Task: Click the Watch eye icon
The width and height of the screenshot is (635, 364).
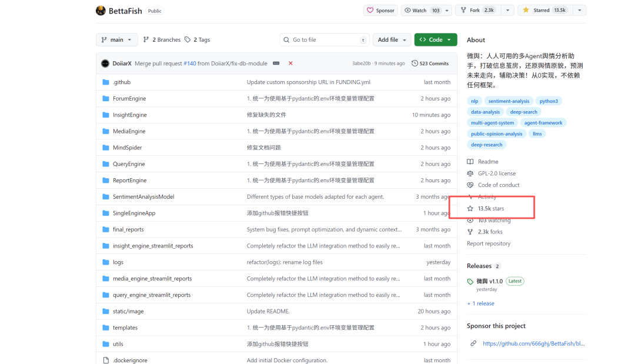Action: [408, 10]
